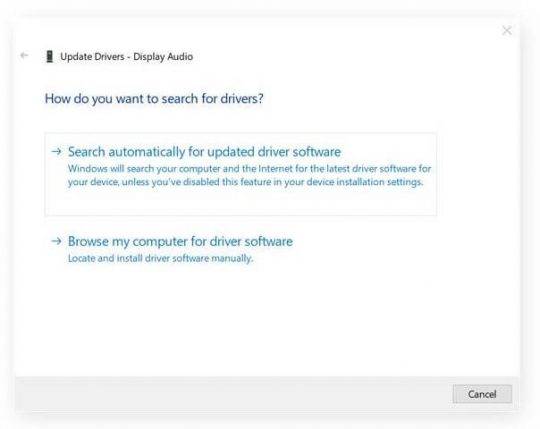The image size is (540, 429).
Task: Click the 'Locate and install driver software manually.' text
Action: [160, 258]
